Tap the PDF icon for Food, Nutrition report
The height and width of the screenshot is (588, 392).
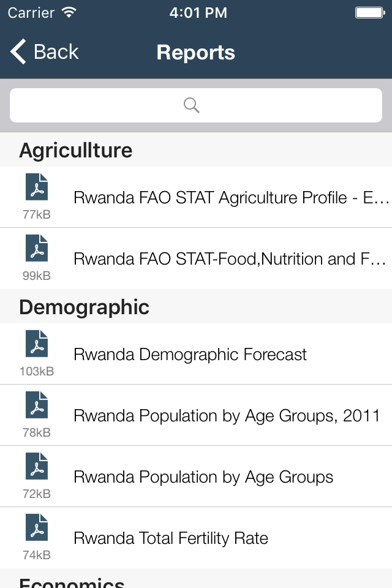tap(37, 249)
